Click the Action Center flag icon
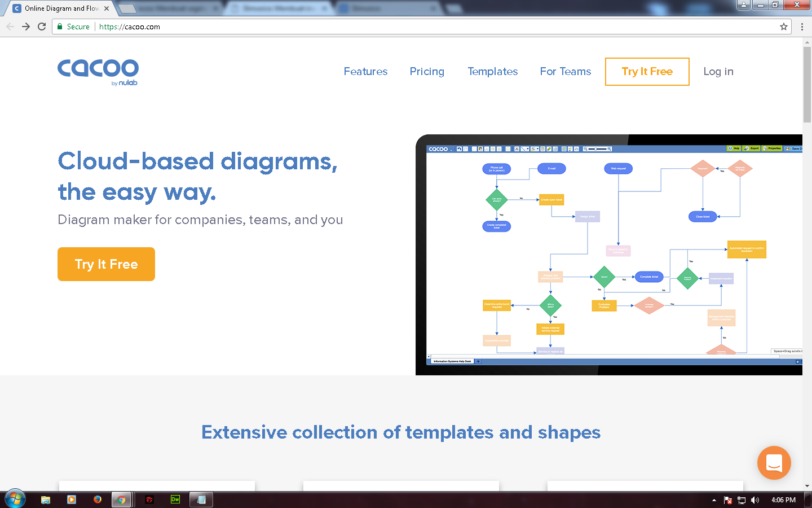812x508 pixels. point(728,500)
